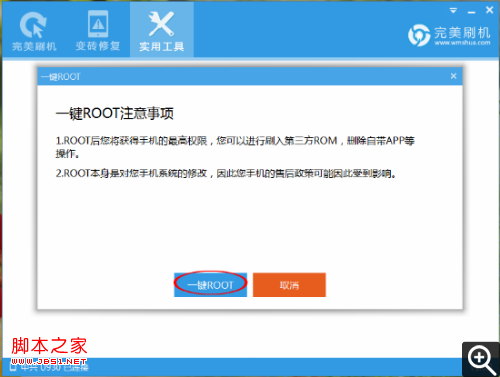
Task: Select the 实用工具 tab
Action: [162, 31]
